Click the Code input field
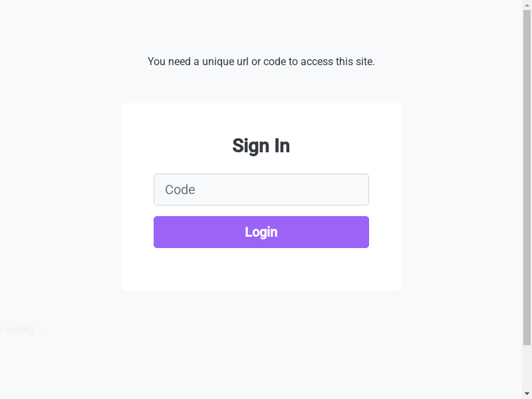Screen dimensions: 532x399 [x=261, y=190]
